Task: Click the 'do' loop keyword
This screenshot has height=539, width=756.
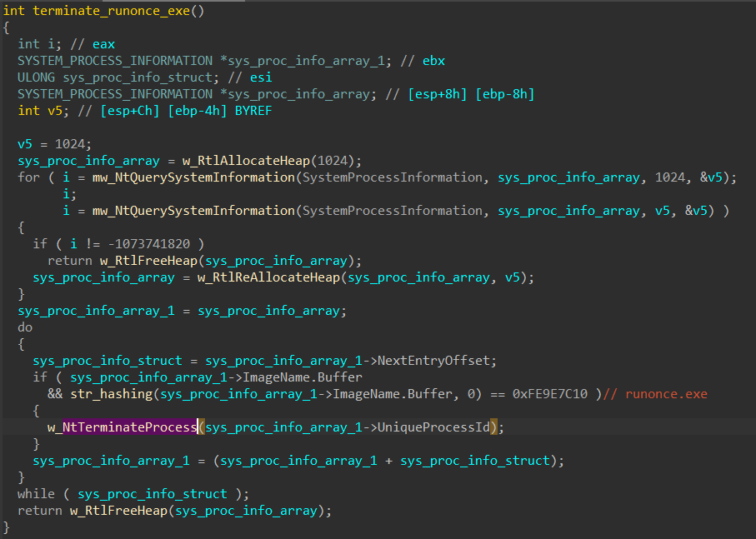Action: [25, 327]
